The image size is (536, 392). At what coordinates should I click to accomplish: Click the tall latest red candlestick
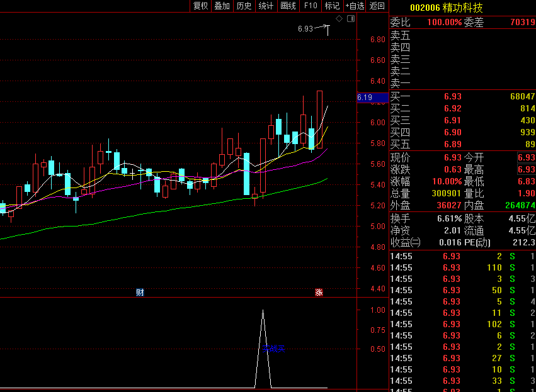tap(319, 120)
